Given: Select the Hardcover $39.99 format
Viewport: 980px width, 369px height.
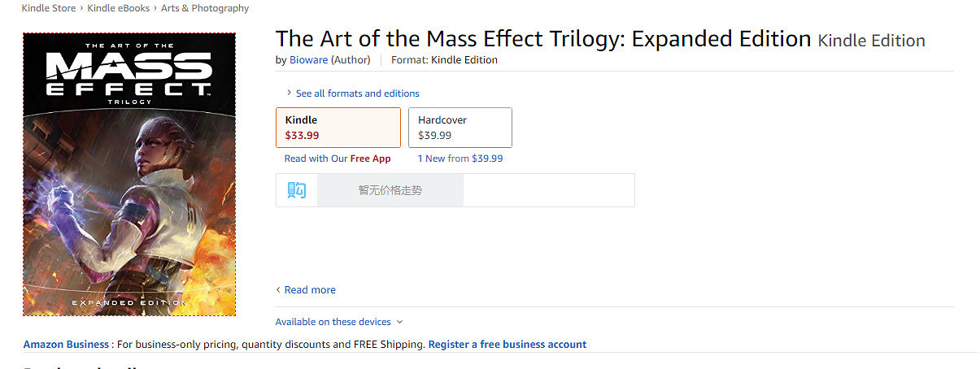Looking at the screenshot, I should (460, 128).
